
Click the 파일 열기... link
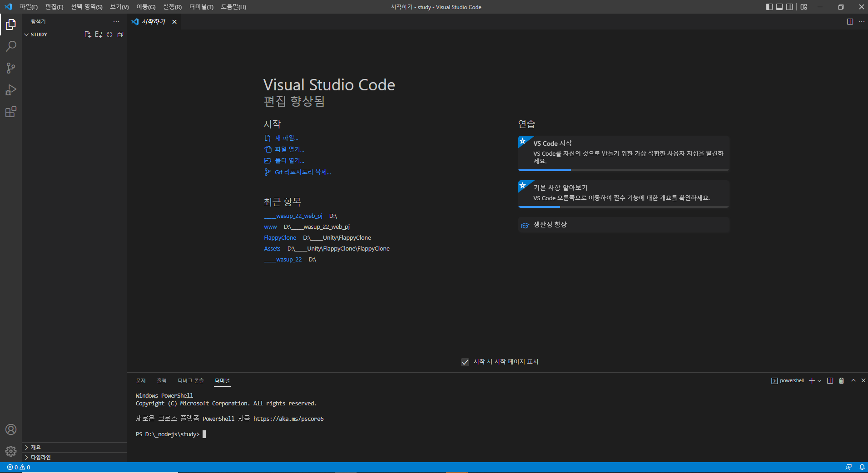[x=289, y=149]
